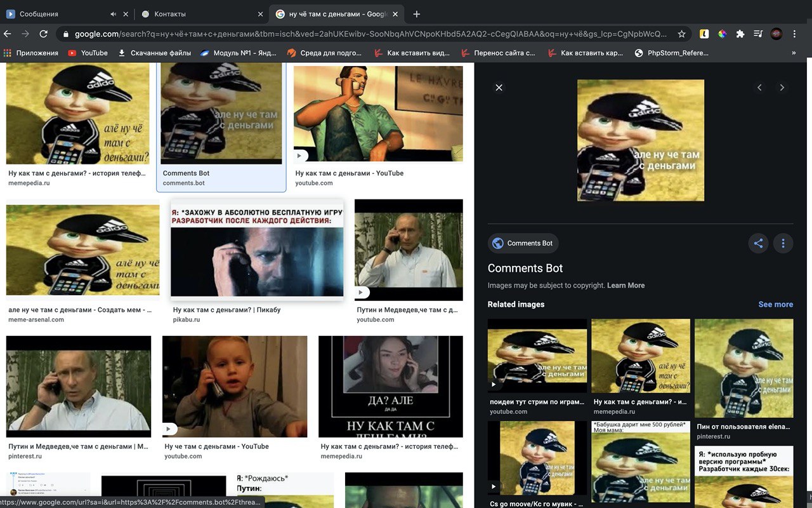Open the Comments Bot title link
This screenshot has height=508, width=812.
525,268
